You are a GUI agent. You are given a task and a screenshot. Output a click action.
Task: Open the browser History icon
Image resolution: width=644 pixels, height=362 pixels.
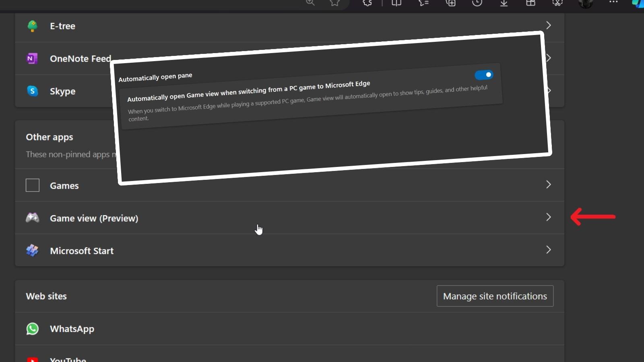tap(477, 3)
